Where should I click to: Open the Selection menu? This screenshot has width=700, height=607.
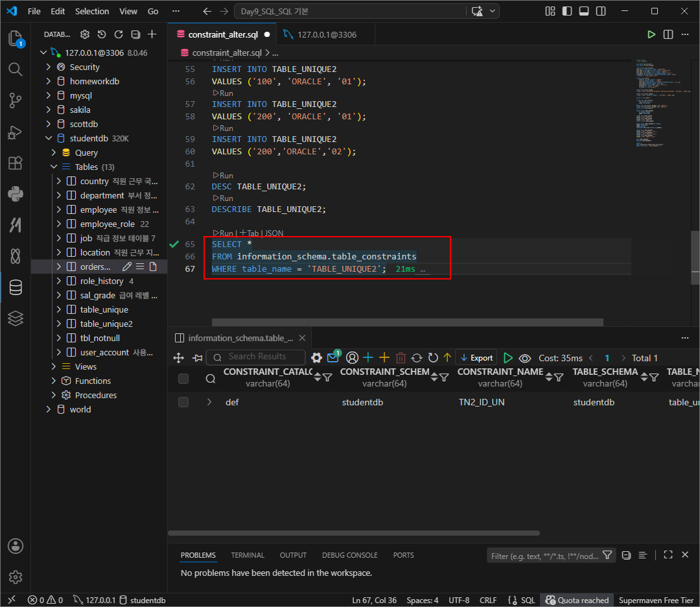tap(92, 11)
